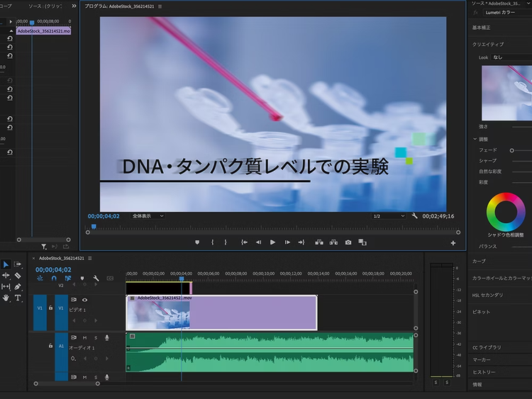Go to Out point in Program monitor

coord(301,242)
